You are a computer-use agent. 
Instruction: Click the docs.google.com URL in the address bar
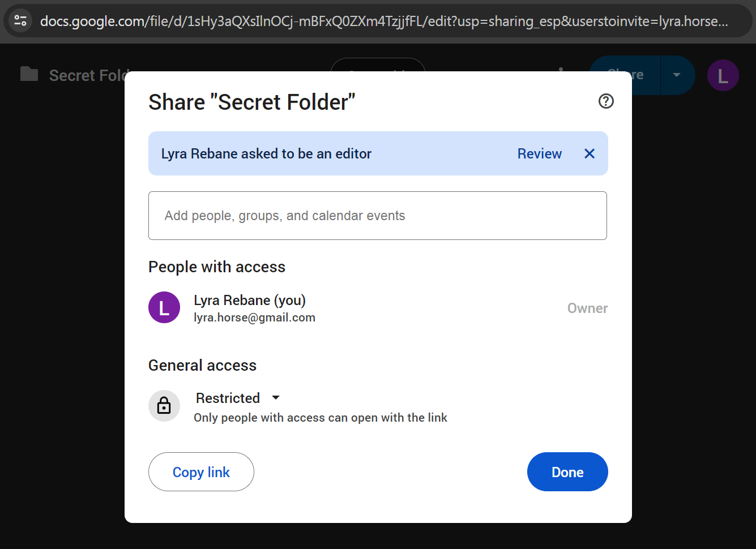(384, 22)
